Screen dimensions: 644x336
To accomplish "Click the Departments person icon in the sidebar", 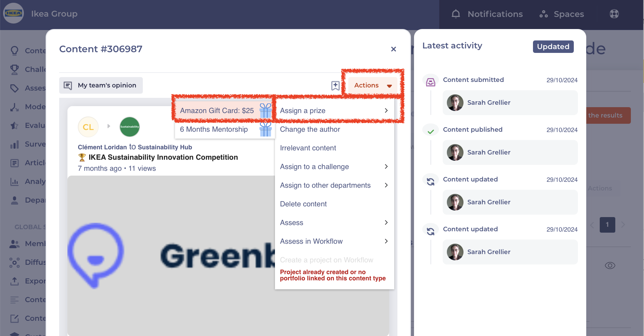I will [x=15, y=200].
